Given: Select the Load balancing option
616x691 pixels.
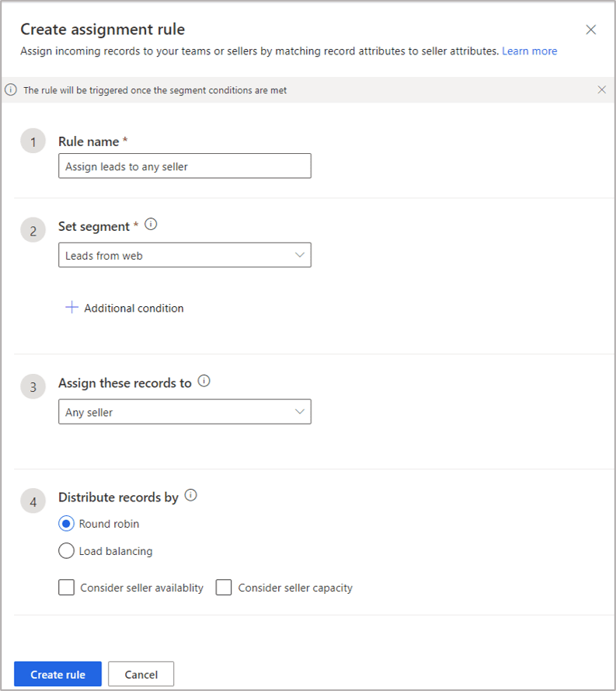Looking at the screenshot, I should point(67,551).
